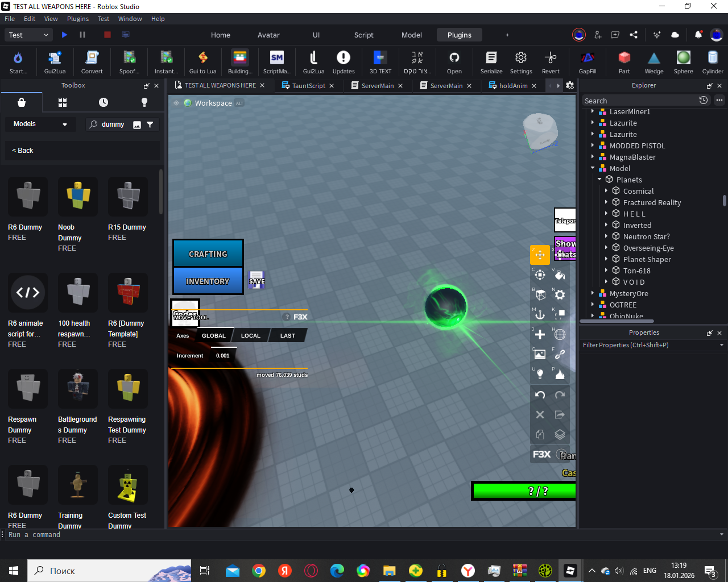Image resolution: width=728 pixels, height=582 pixels.
Task: Open the Filter Properties dropdown arrow
Action: tap(722, 345)
